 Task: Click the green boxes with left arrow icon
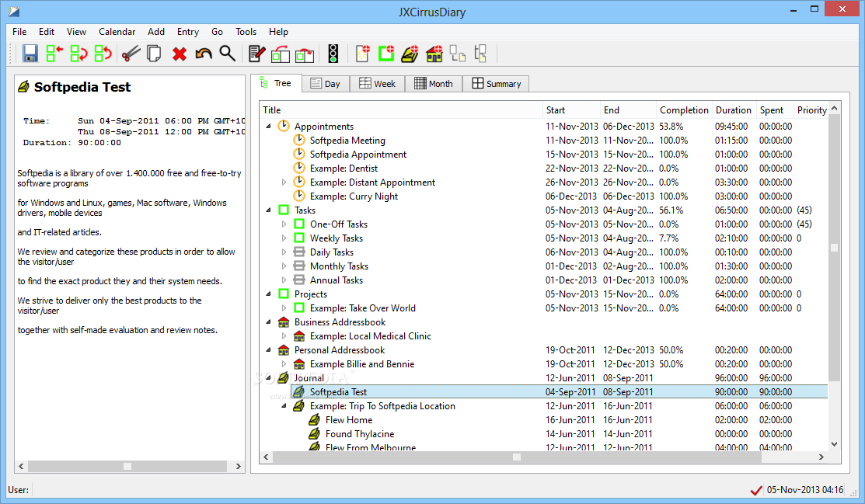tap(54, 54)
